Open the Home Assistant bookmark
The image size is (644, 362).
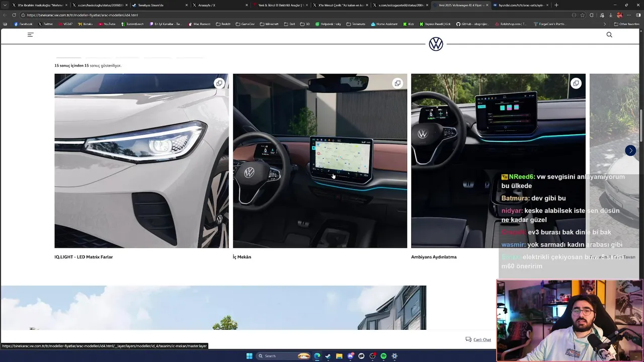pos(384,24)
